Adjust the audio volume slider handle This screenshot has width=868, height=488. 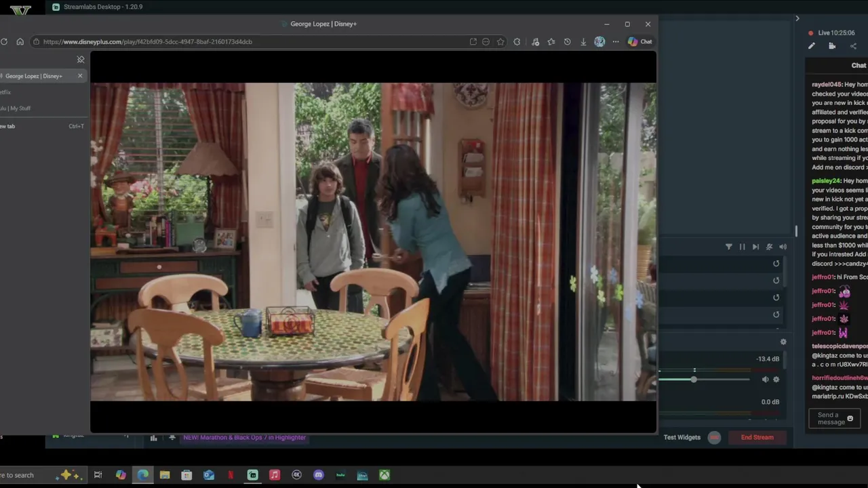pos(694,380)
